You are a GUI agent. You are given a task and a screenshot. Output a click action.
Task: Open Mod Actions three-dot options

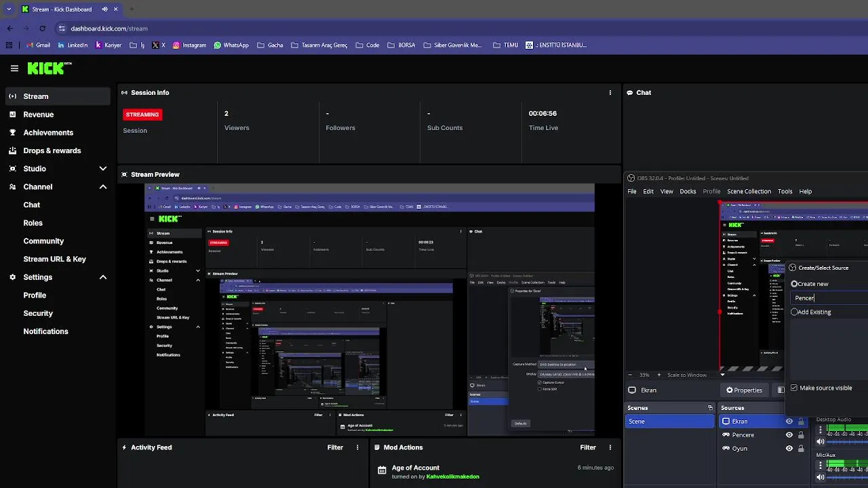coord(610,447)
